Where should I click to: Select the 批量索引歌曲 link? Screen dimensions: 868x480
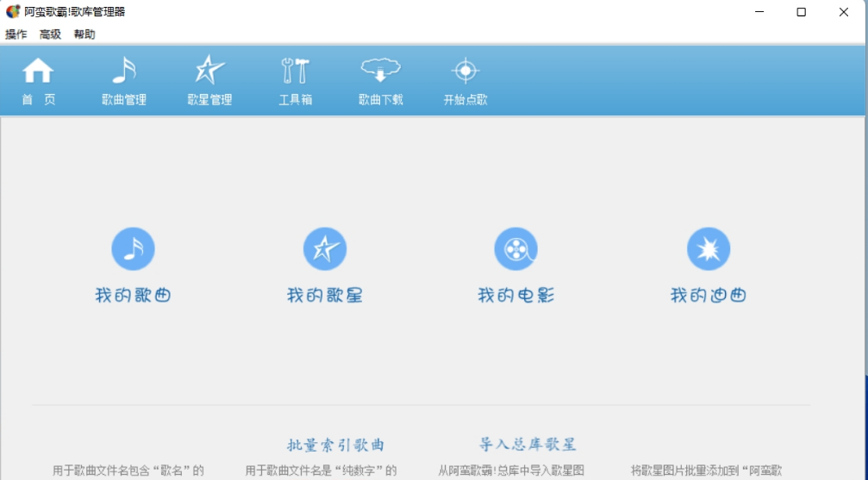[x=336, y=446]
